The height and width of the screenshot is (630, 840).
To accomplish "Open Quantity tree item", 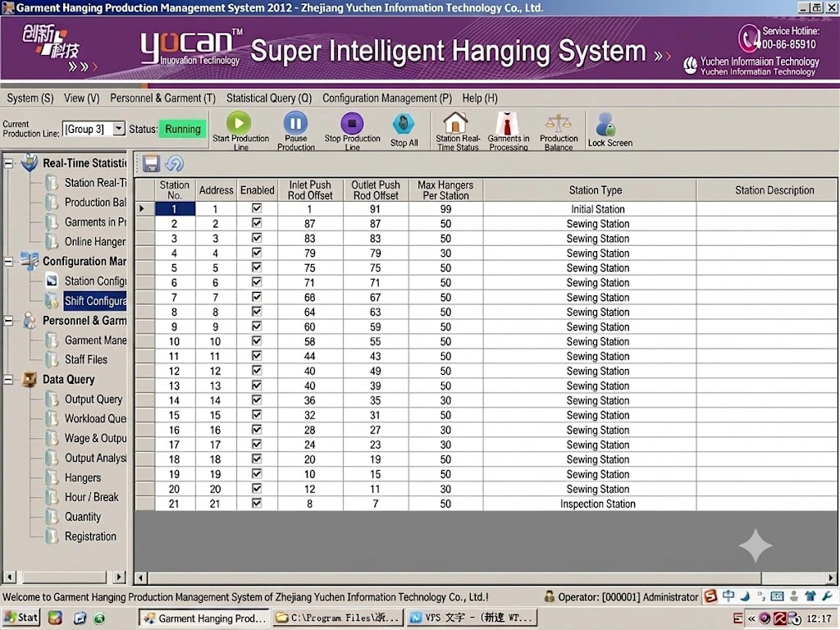I will 83,517.
